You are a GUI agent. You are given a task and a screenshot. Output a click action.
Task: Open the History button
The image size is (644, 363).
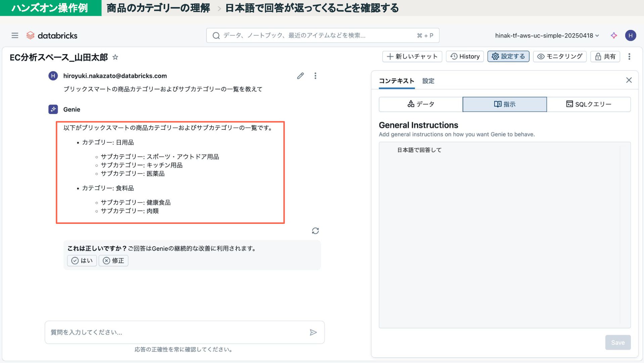[x=465, y=56]
